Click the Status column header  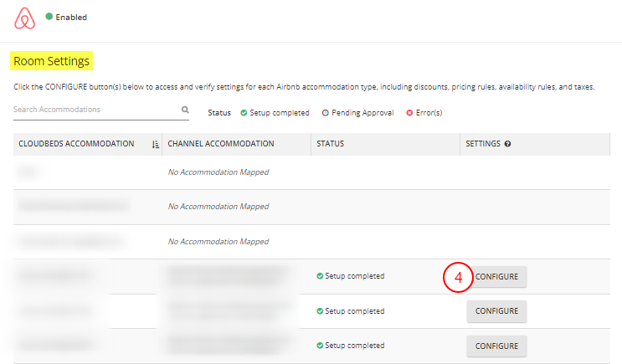331,144
